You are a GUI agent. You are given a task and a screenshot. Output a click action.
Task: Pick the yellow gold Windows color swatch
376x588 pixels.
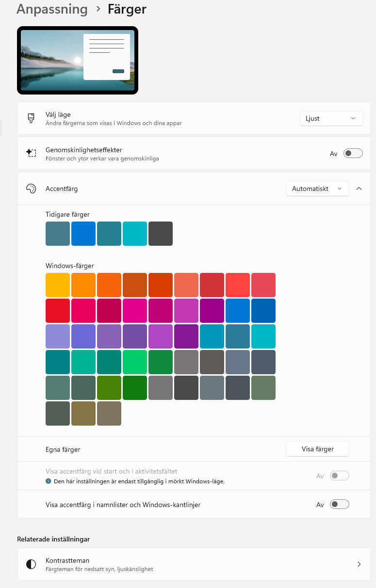(x=58, y=285)
